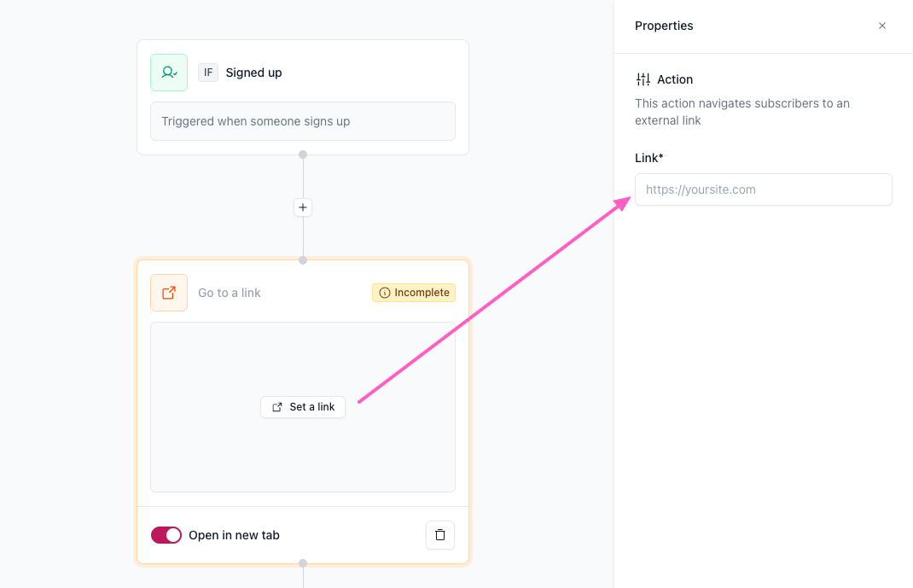Click the green Signed up trigger icon
The width and height of the screenshot is (913, 588).
(x=169, y=73)
